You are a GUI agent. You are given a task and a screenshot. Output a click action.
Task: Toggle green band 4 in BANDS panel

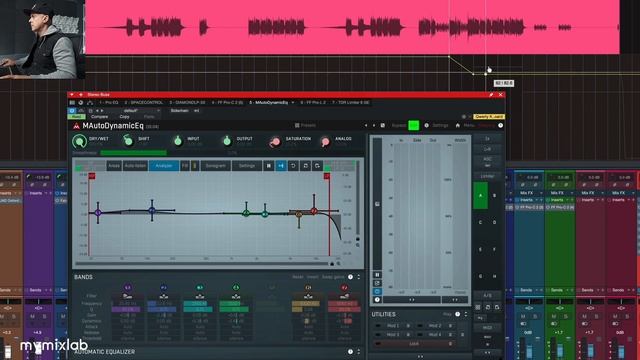(236, 287)
